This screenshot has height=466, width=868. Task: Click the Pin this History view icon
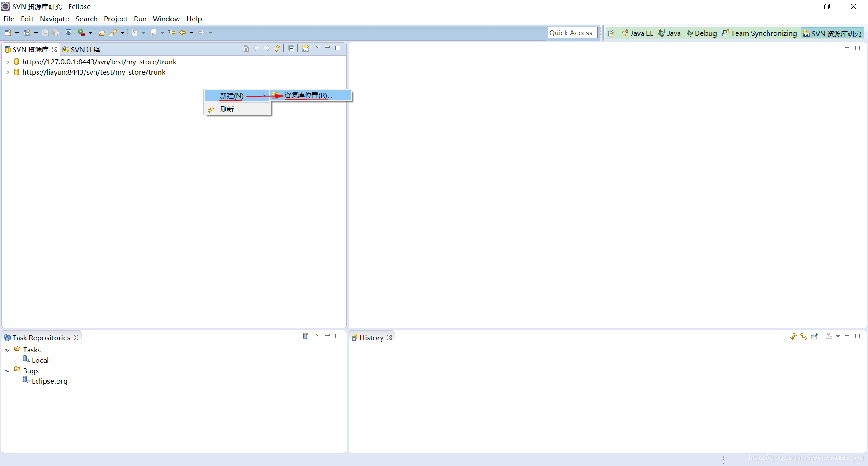coord(815,336)
